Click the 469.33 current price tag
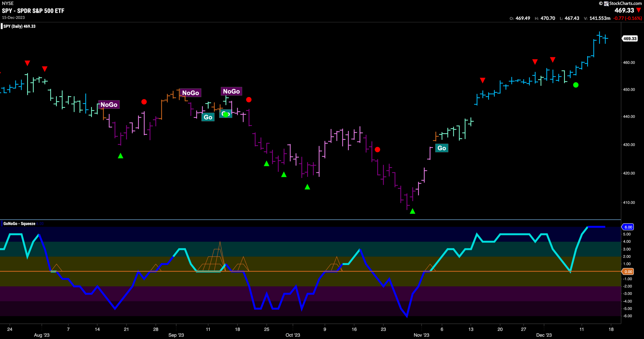The height and width of the screenshot is (339, 644). point(630,39)
